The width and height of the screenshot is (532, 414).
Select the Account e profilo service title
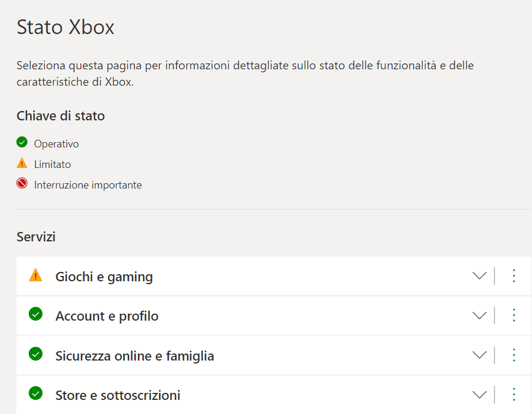pyautogui.click(x=107, y=316)
